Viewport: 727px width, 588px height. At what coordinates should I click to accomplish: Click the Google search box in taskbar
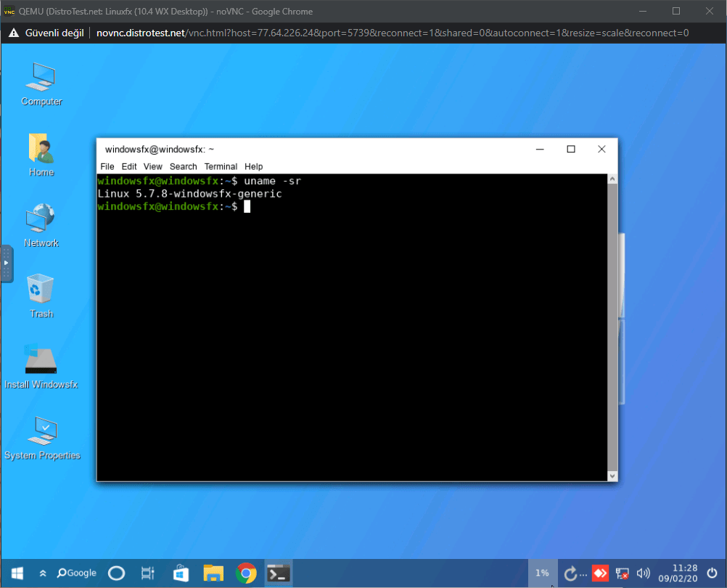tap(76, 573)
